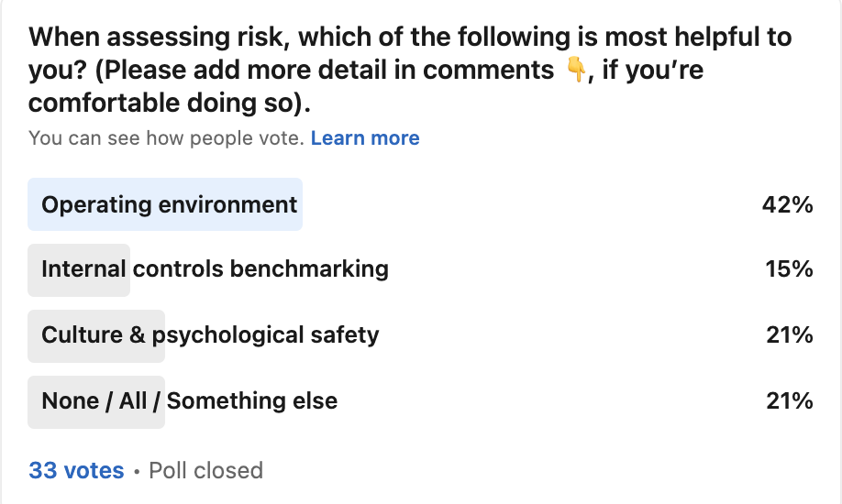Click the gray None / All progress bar
This screenshot has width=842, height=504.
[x=96, y=402]
